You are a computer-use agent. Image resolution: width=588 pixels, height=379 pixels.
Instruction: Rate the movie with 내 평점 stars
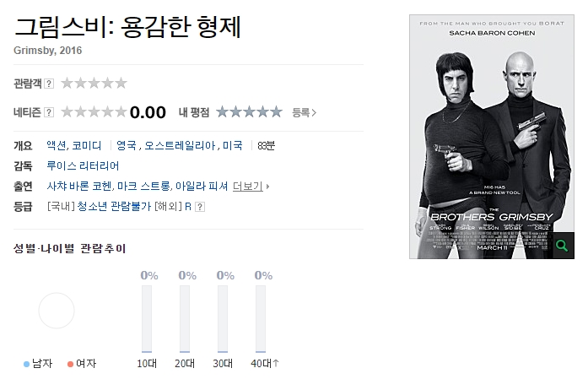pos(249,111)
